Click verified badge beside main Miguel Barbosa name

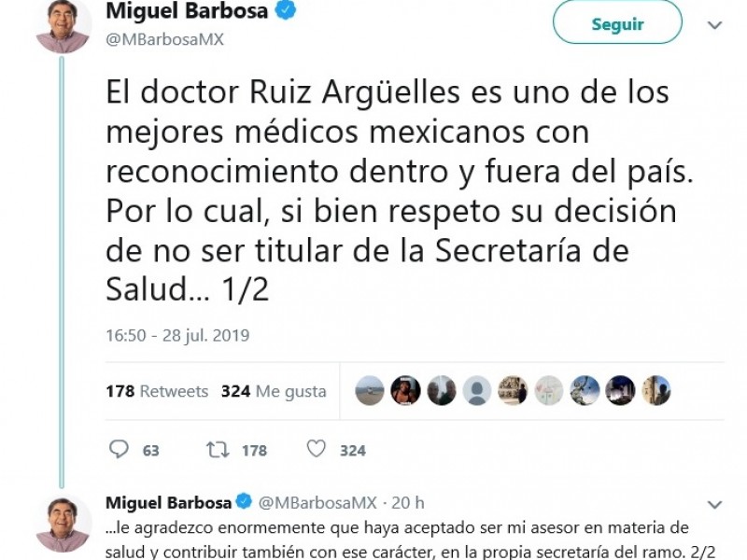(x=286, y=10)
